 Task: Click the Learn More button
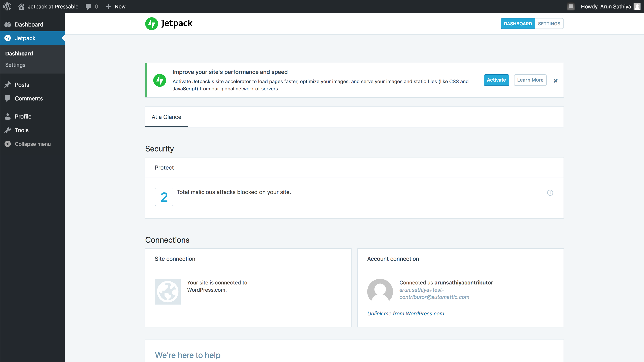pos(530,80)
